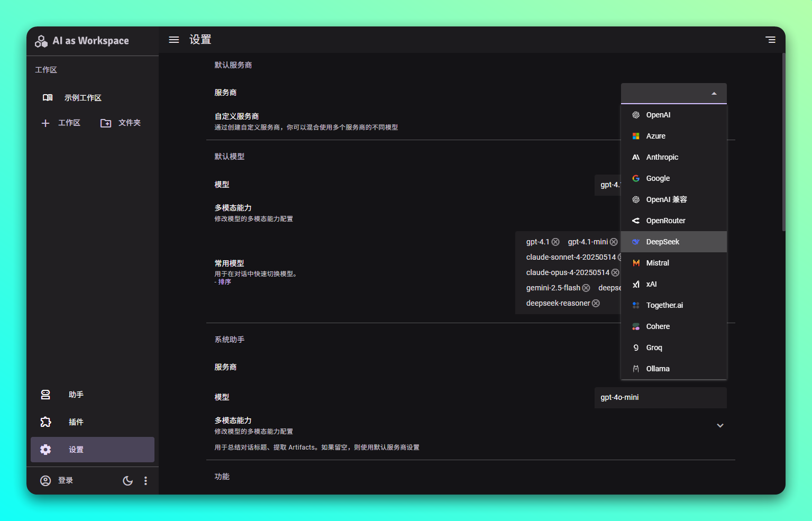The image size is (812, 521).
Task: Toggle the sidebar hamburger menu icon
Action: (174, 40)
